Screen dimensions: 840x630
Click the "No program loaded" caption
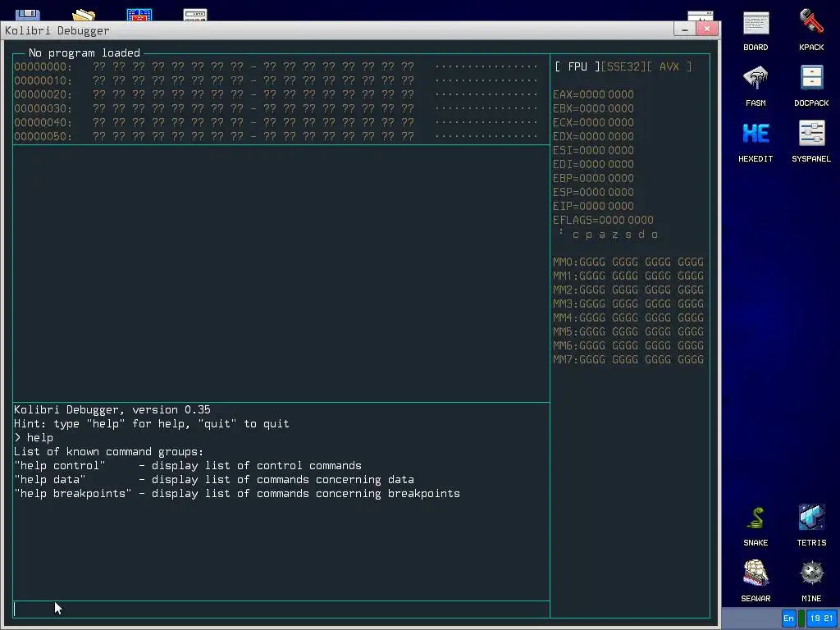(84, 52)
